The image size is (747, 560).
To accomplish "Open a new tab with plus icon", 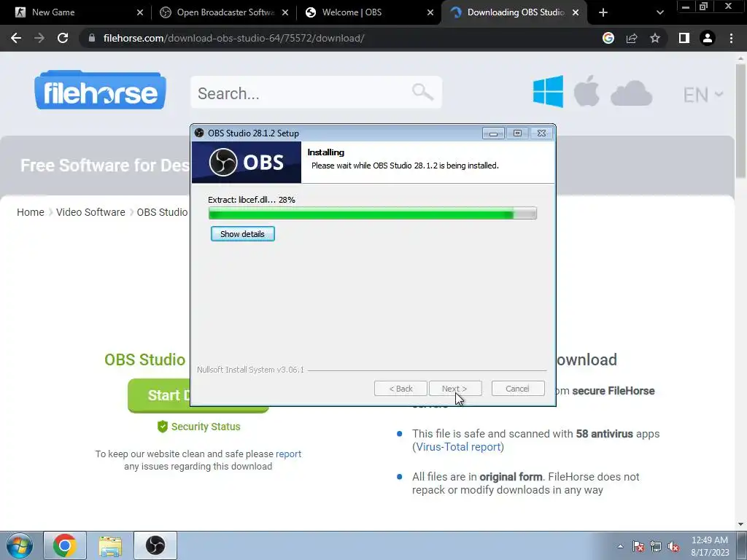I will [603, 12].
